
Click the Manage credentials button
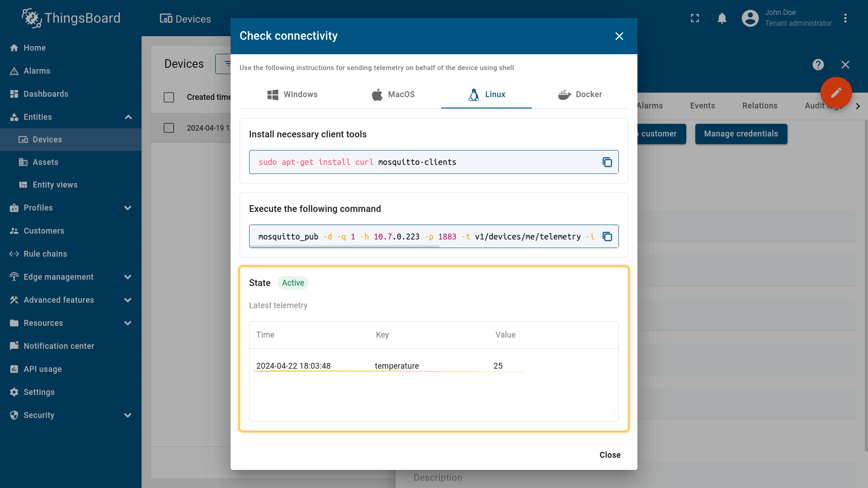pyautogui.click(x=741, y=134)
